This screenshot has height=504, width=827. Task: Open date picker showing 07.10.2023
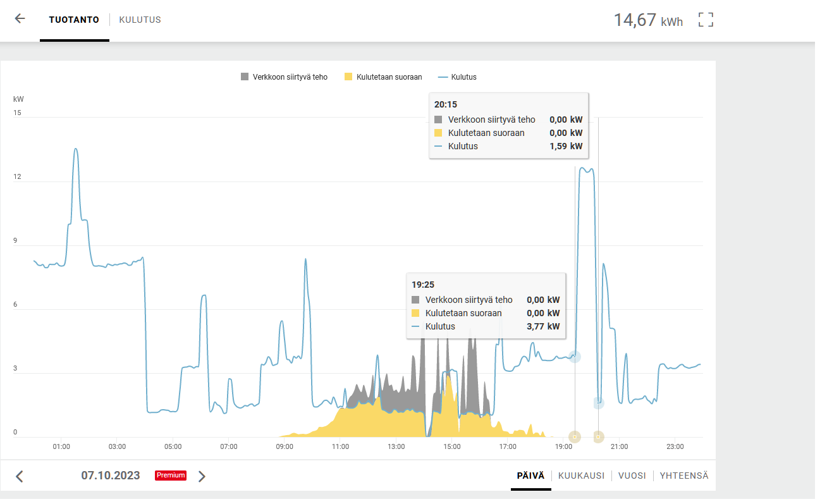111,476
